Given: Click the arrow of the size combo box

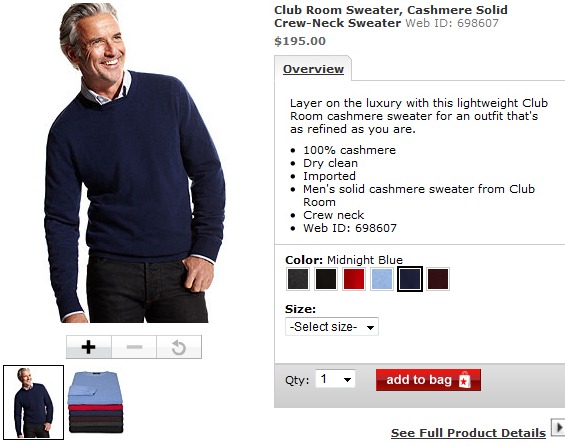Looking at the screenshot, I should 370,327.
